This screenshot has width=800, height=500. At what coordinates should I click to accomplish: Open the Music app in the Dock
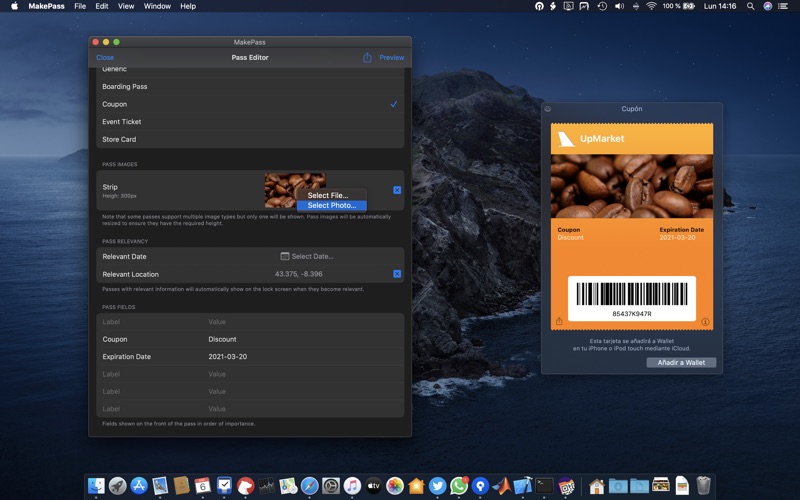pyautogui.click(x=352, y=486)
